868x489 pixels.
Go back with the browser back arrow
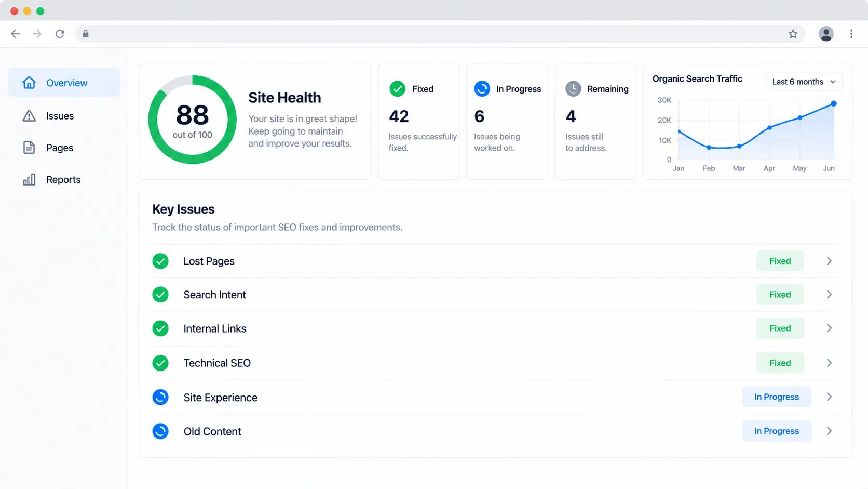pyautogui.click(x=16, y=34)
